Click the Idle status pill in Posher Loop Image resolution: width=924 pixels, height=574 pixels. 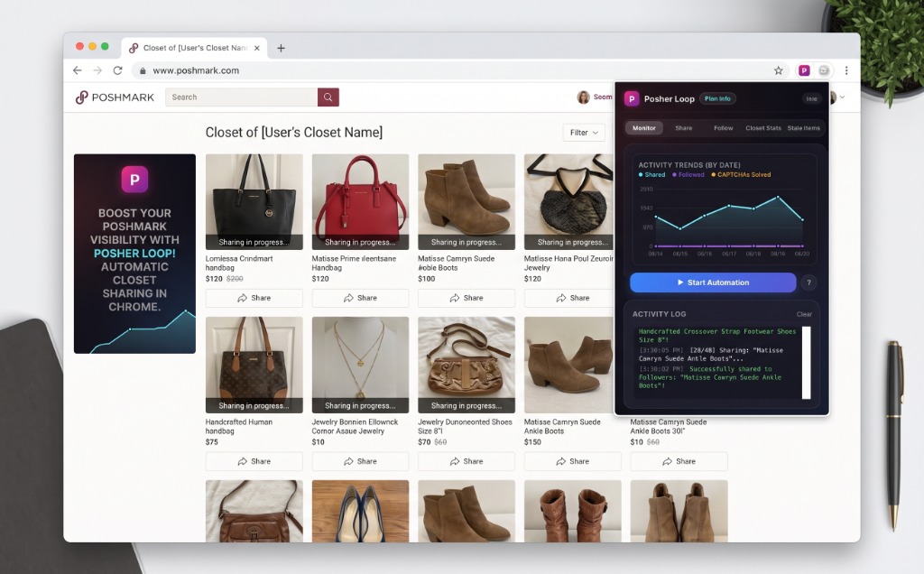[x=811, y=99]
